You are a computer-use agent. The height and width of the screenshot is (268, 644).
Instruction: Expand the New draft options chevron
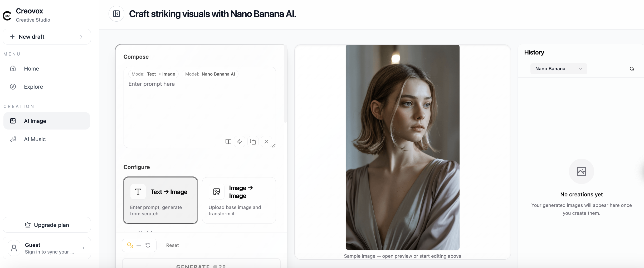[81, 37]
